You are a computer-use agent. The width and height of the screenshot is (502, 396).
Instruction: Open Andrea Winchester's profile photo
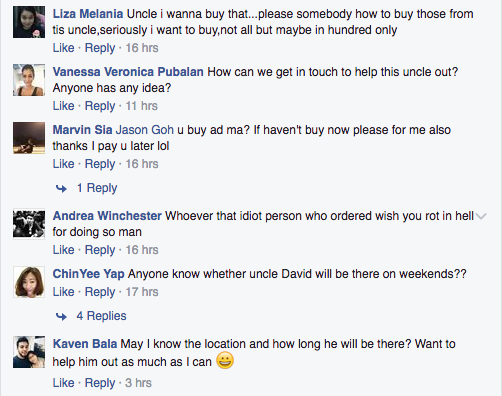[x=29, y=224]
